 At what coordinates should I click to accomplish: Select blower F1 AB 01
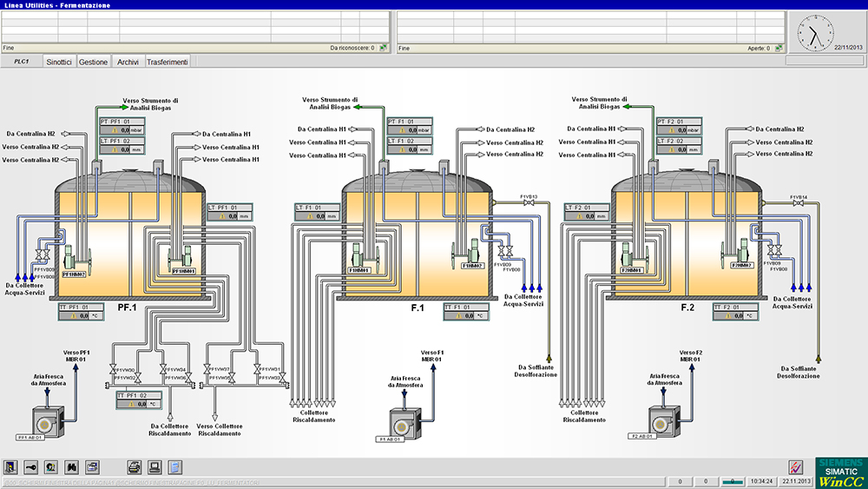coord(405,424)
